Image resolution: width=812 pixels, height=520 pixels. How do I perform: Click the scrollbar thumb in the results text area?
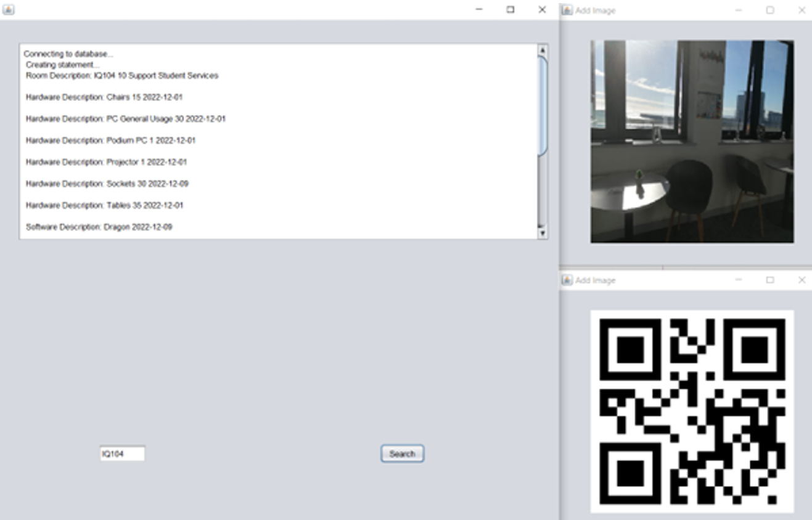(x=543, y=105)
